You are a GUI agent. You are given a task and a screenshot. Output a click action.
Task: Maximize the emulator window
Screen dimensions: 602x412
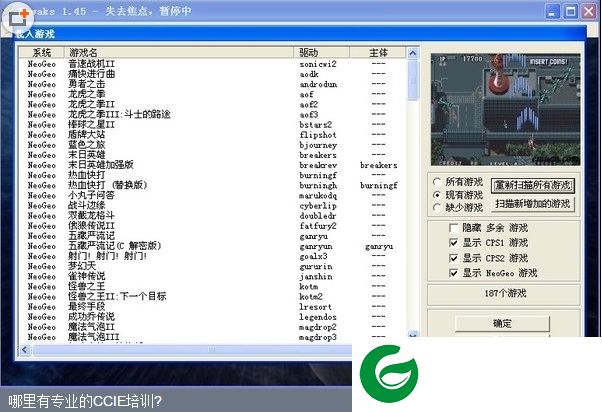click(571, 11)
